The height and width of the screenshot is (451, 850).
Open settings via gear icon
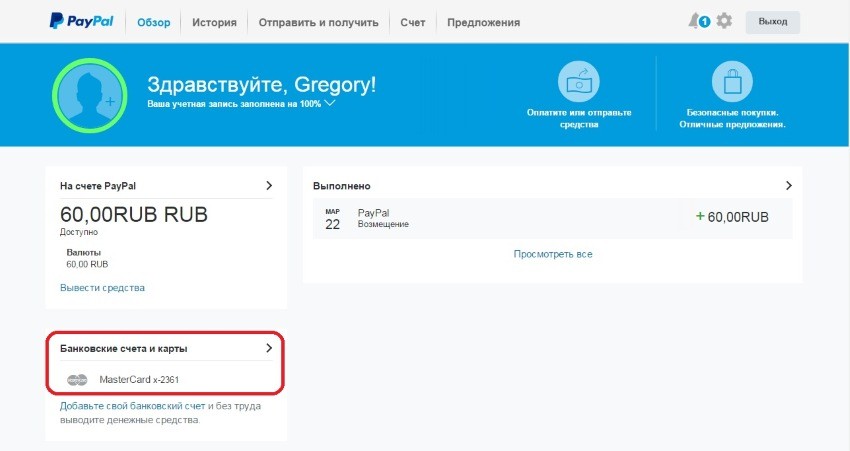724,21
